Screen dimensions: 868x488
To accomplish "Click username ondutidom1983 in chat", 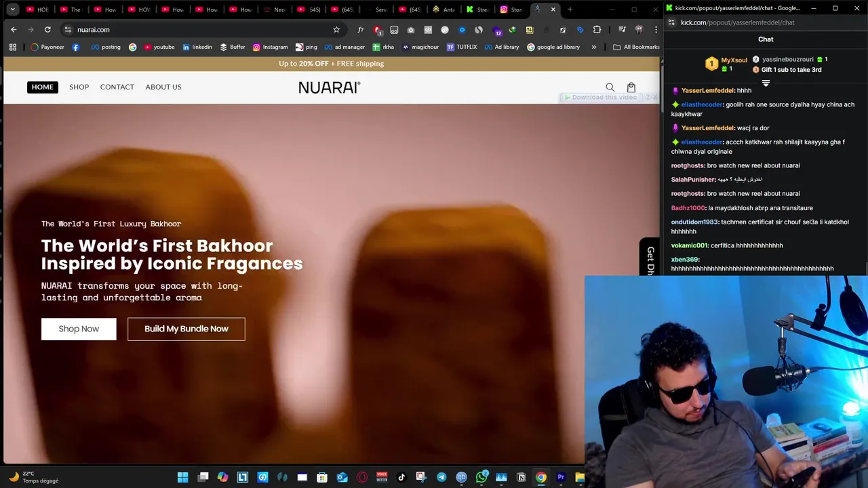I will tap(694, 222).
